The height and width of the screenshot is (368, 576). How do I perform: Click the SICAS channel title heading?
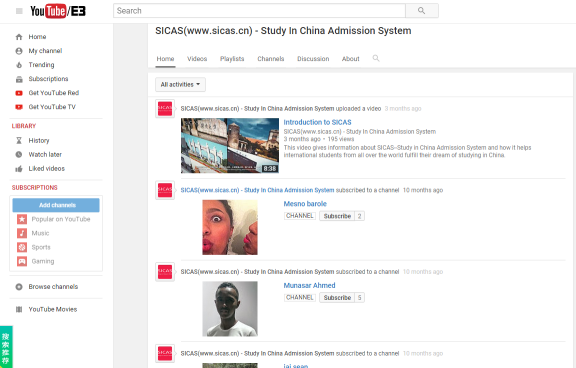(x=283, y=30)
